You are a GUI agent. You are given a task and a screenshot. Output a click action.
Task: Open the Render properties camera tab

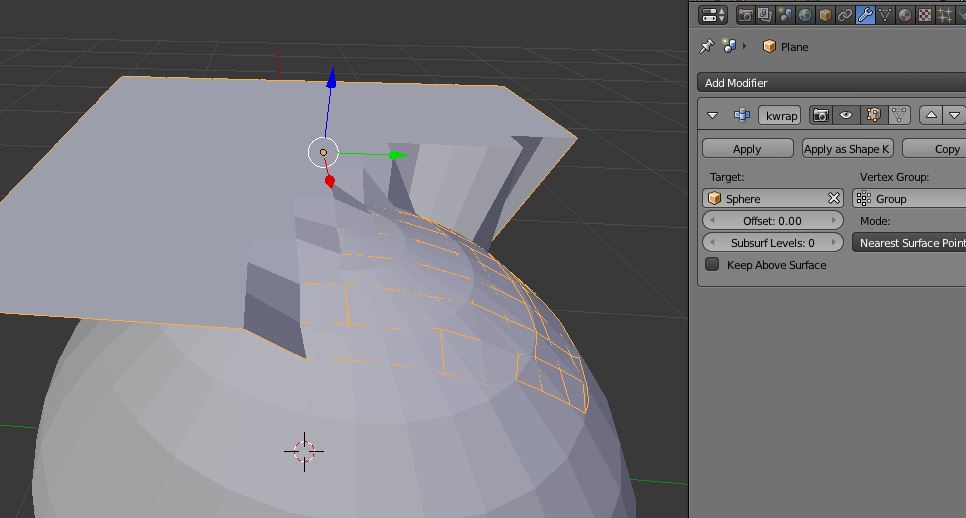pyautogui.click(x=745, y=15)
